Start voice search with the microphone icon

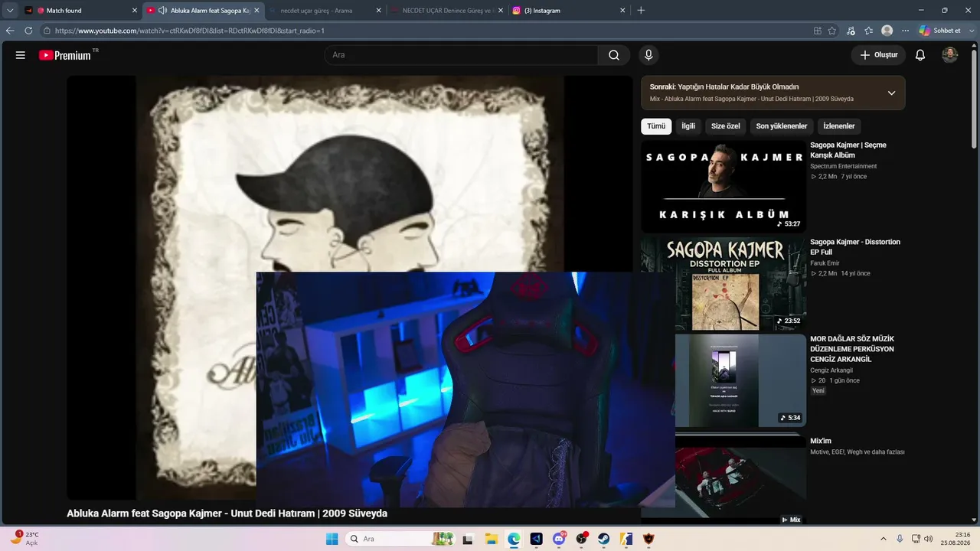648,55
